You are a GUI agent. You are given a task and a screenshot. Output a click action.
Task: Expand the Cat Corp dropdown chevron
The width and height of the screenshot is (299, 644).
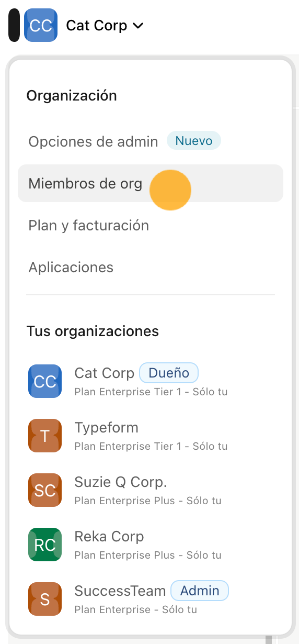click(x=138, y=26)
